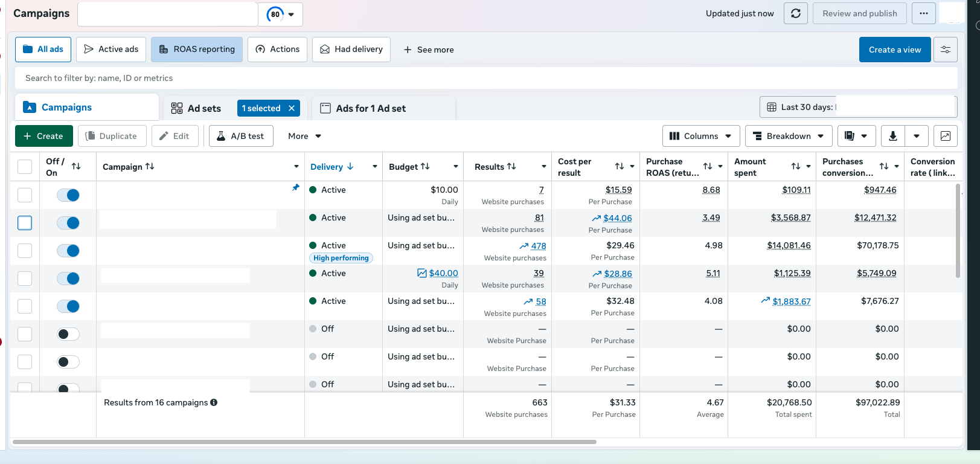Screen dimensions: 980x464
Task: Select the All ads view
Action: 43,50
